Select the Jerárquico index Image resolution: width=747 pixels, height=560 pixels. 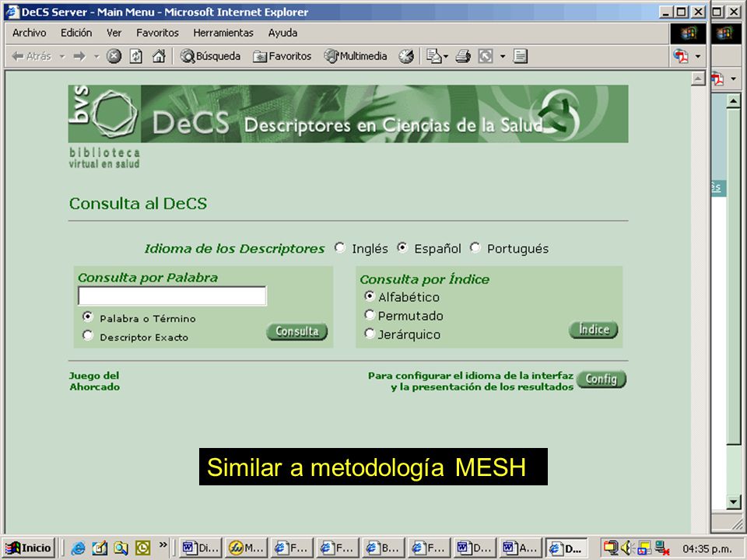[369, 334]
